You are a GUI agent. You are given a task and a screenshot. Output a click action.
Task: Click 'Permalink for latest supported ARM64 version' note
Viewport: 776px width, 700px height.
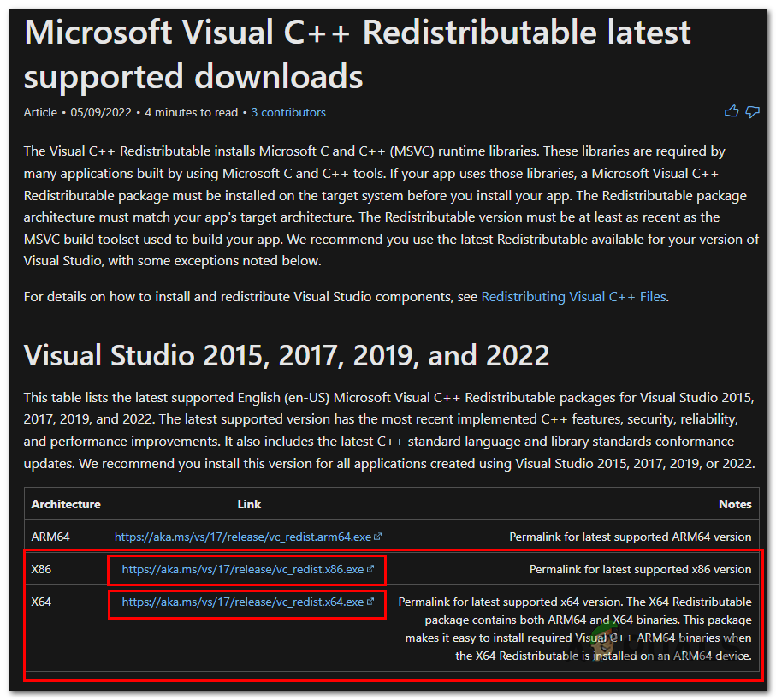pos(630,537)
